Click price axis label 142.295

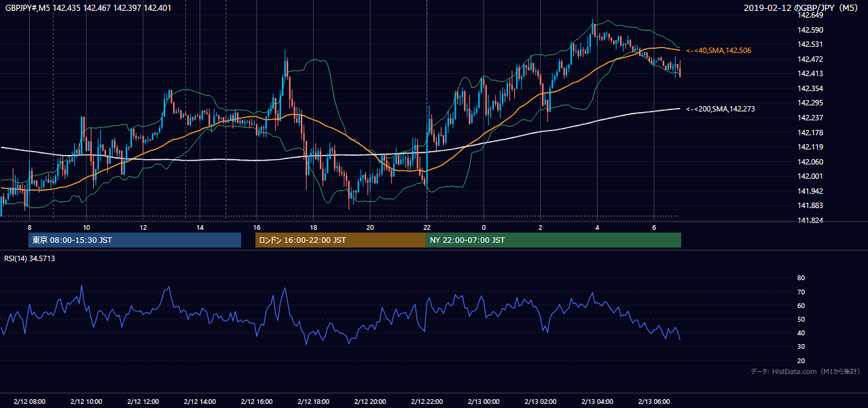click(810, 103)
